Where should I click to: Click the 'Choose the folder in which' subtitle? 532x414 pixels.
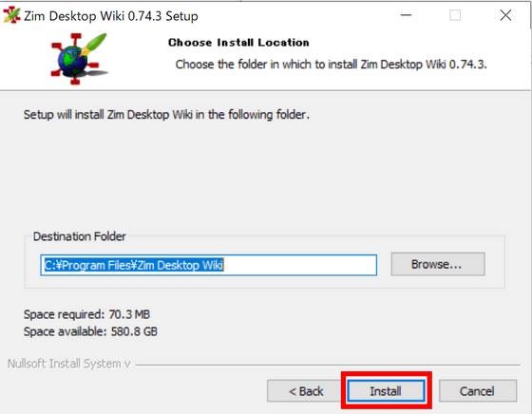[332, 64]
